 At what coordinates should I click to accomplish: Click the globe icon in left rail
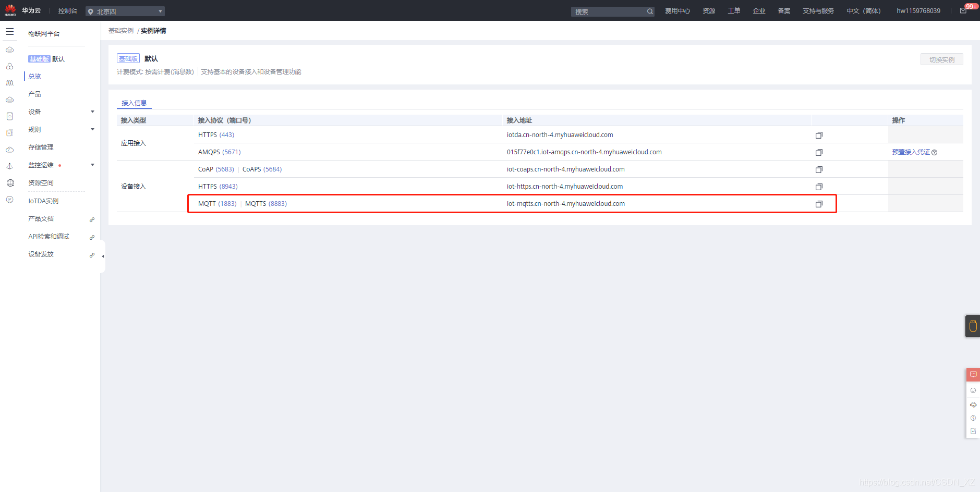click(9, 183)
